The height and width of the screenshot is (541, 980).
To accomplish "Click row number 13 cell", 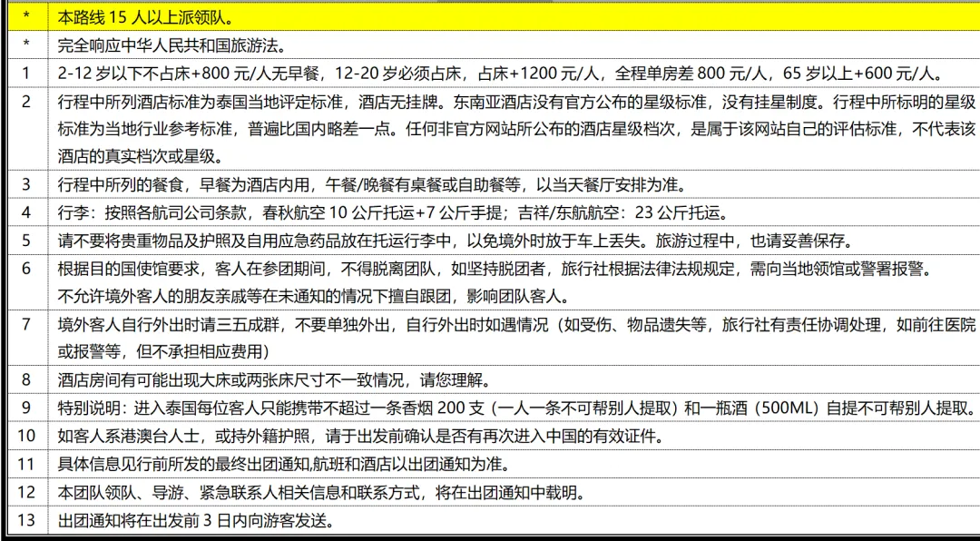I will pyautogui.click(x=27, y=520).
